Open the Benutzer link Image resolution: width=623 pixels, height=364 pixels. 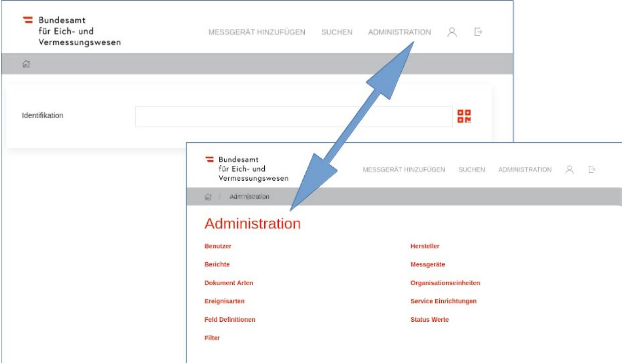coord(218,246)
